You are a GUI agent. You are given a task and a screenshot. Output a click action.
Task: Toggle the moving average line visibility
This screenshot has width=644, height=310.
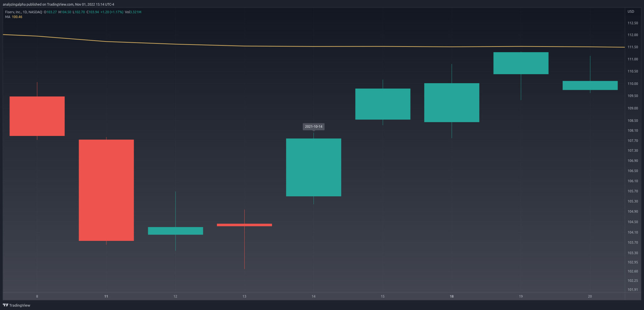point(314,46)
